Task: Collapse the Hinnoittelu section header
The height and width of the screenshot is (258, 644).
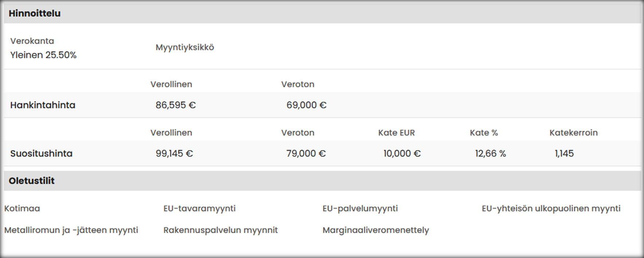Action: point(35,14)
